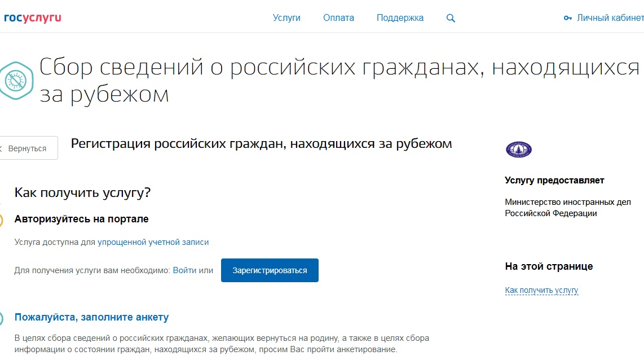Viewport: 644px width, 364px height.
Task: Click the back arrow in Вернуться button
Action: pos(2,148)
